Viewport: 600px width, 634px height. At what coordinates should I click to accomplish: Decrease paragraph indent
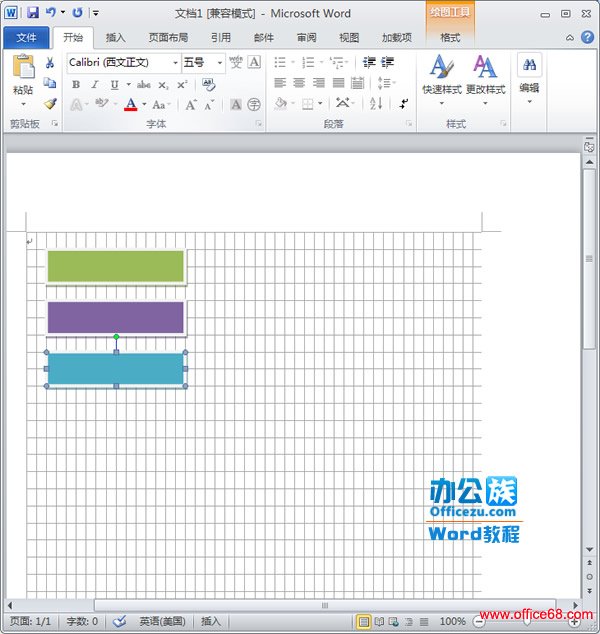coord(369,62)
